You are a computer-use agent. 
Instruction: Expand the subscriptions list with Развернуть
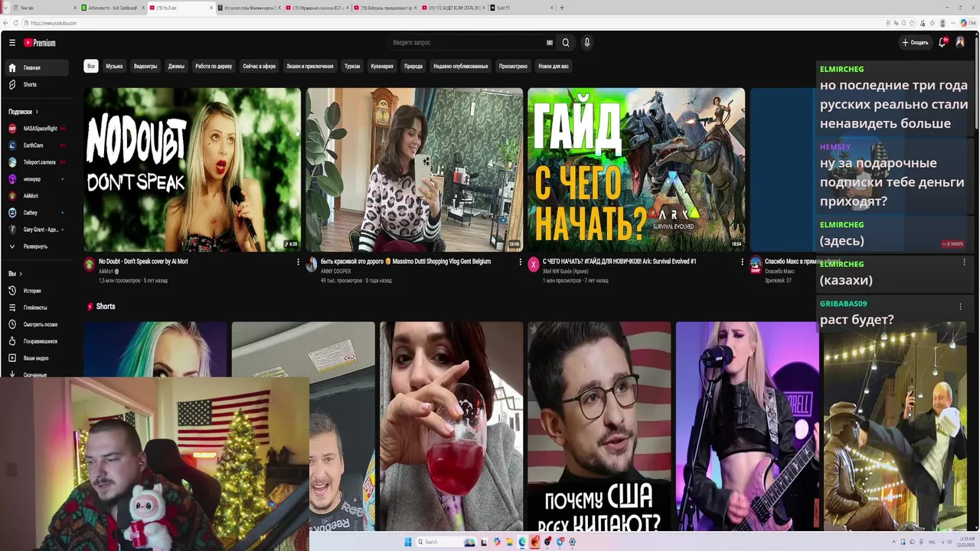38,246
